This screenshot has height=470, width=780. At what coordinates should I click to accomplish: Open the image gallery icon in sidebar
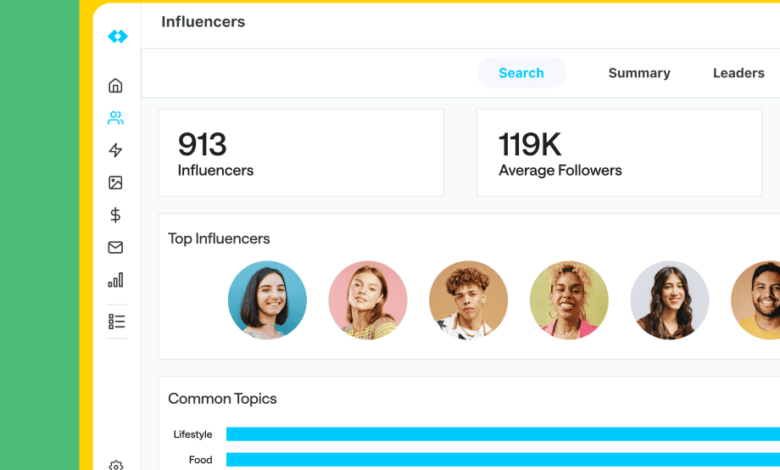point(115,183)
